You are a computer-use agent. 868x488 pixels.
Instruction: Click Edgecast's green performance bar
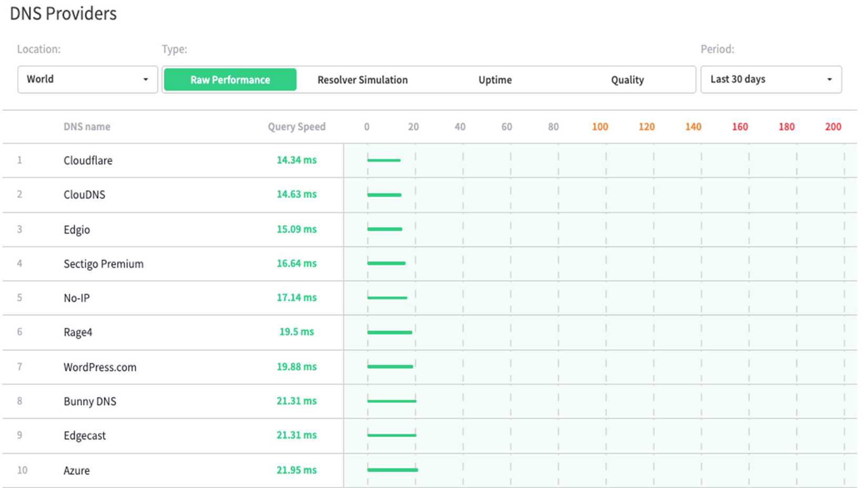(x=391, y=434)
